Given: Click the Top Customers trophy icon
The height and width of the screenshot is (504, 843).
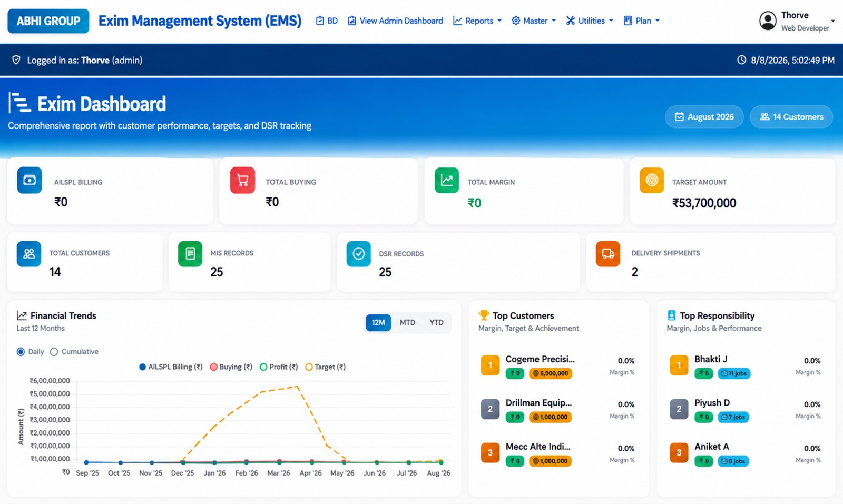Looking at the screenshot, I should [x=484, y=315].
